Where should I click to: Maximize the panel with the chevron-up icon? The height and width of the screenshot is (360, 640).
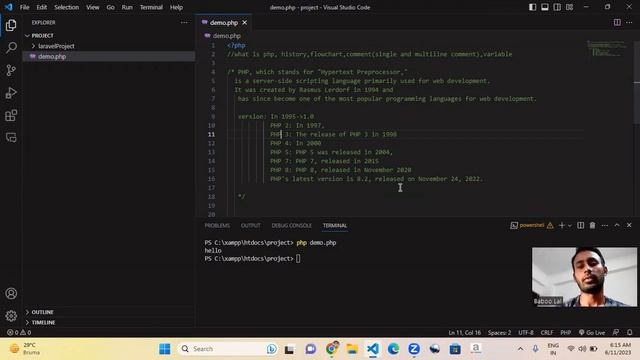pyautogui.click(x=617, y=225)
